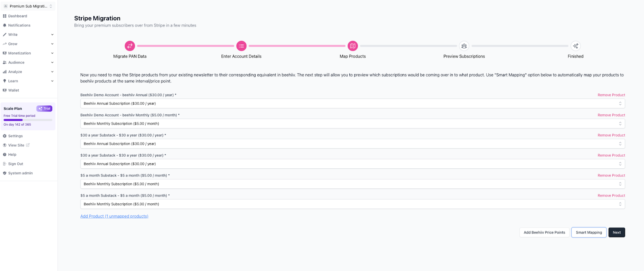Remove Product for beehiiv Annual Demo Account

pos(611,95)
